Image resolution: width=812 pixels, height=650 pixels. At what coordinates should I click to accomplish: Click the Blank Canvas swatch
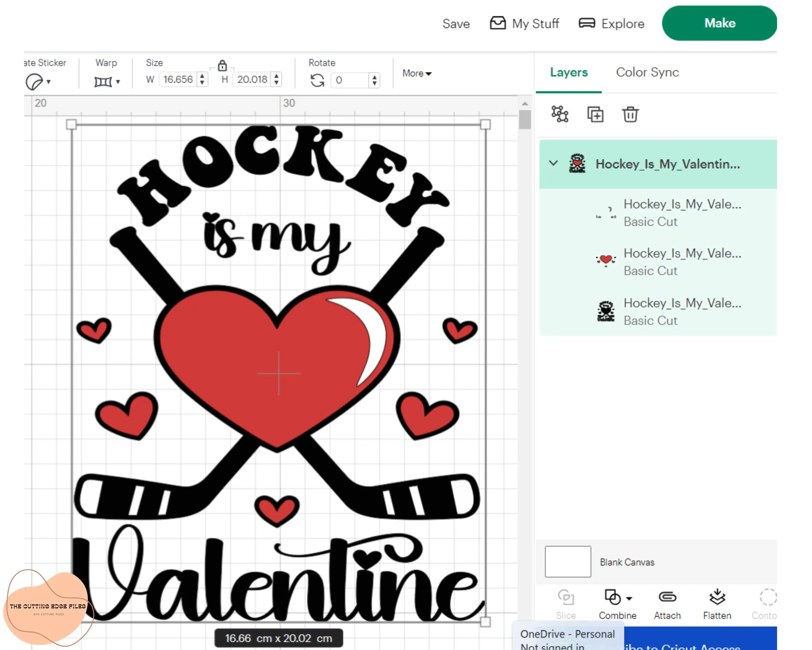(x=568, y=561)
